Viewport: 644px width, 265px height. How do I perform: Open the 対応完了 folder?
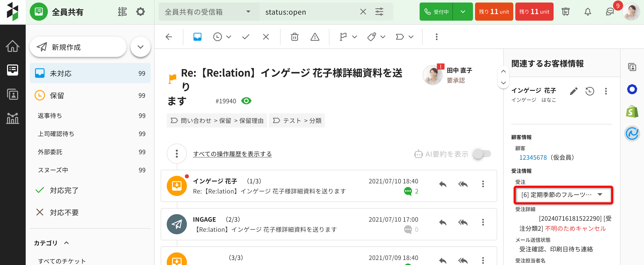click(x=64, y=190)
